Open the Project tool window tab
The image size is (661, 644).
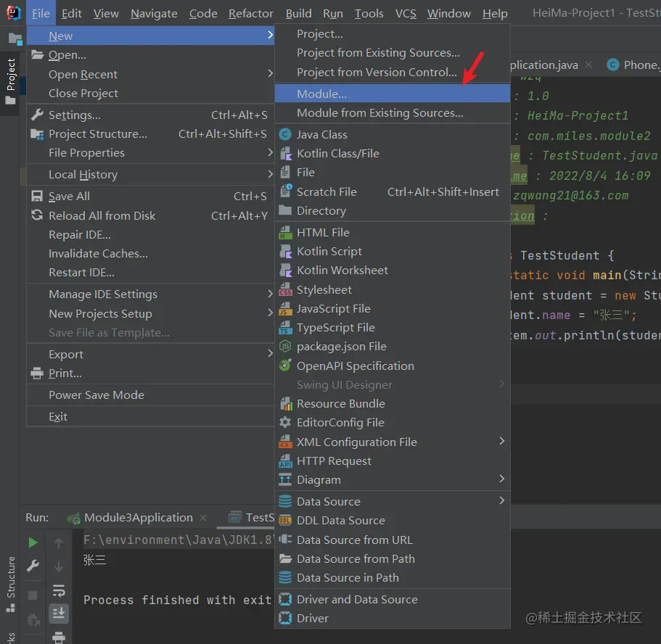pyautogui.click(x=11, y=82)
